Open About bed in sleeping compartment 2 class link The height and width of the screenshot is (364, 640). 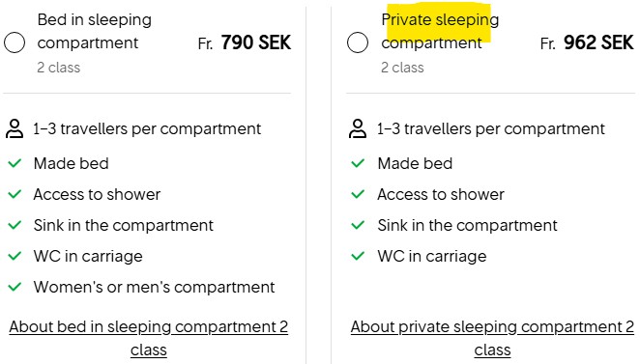tap(149, 338)
